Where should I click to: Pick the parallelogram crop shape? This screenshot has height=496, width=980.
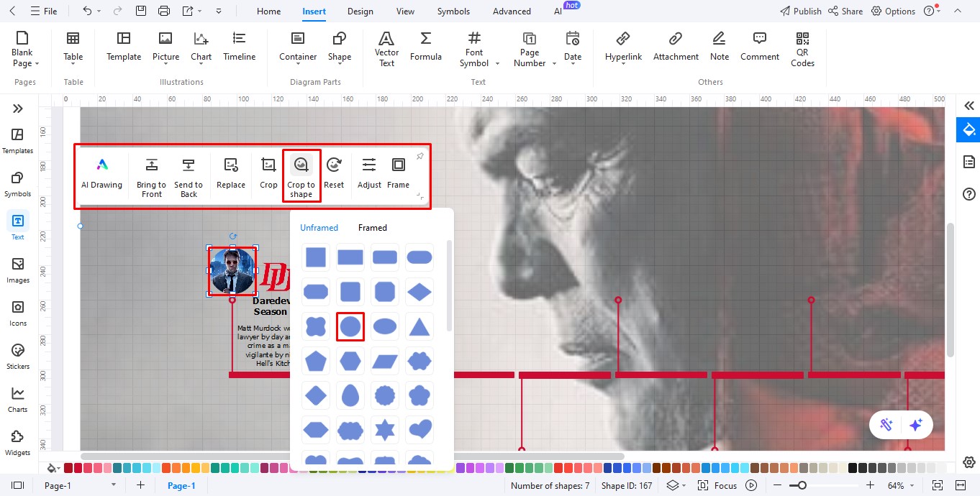[x=385, y=361]
